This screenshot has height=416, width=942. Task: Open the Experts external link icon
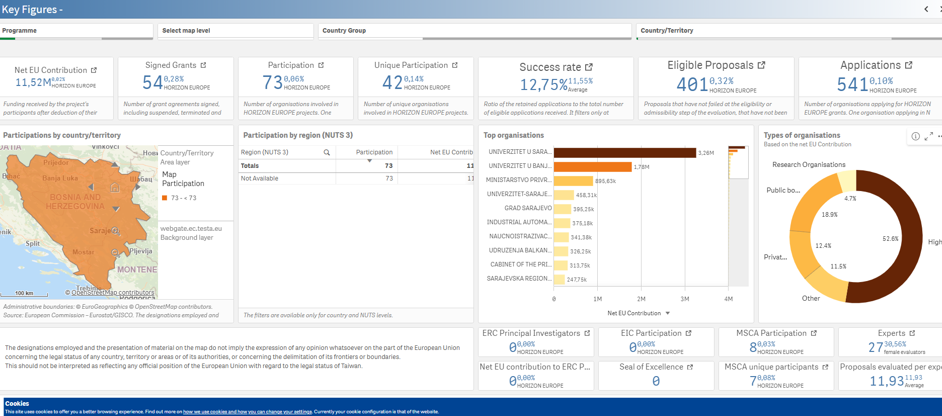(x=912, y=334)
